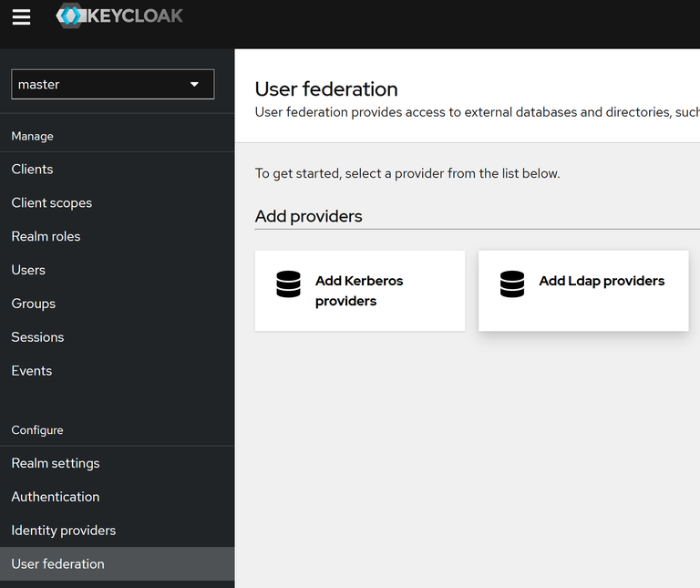Click the Kerberos database icon
This screenshot has width=700, height=588.
288,284
